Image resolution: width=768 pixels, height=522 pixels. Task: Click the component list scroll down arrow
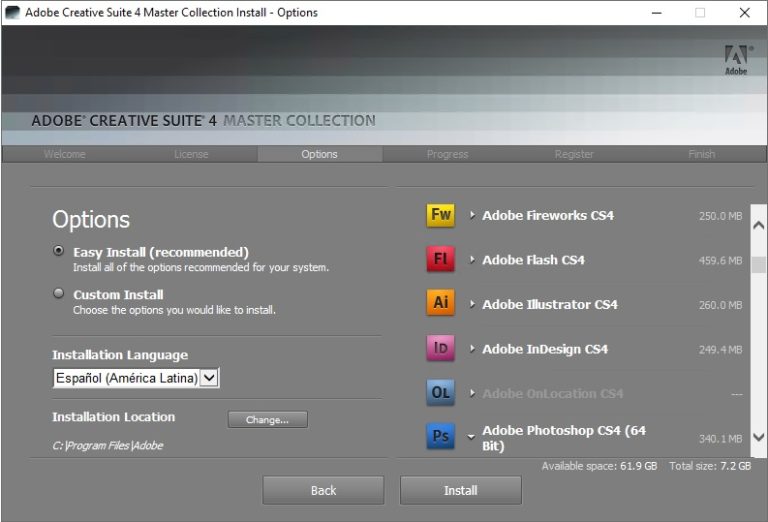coord(757,437)
